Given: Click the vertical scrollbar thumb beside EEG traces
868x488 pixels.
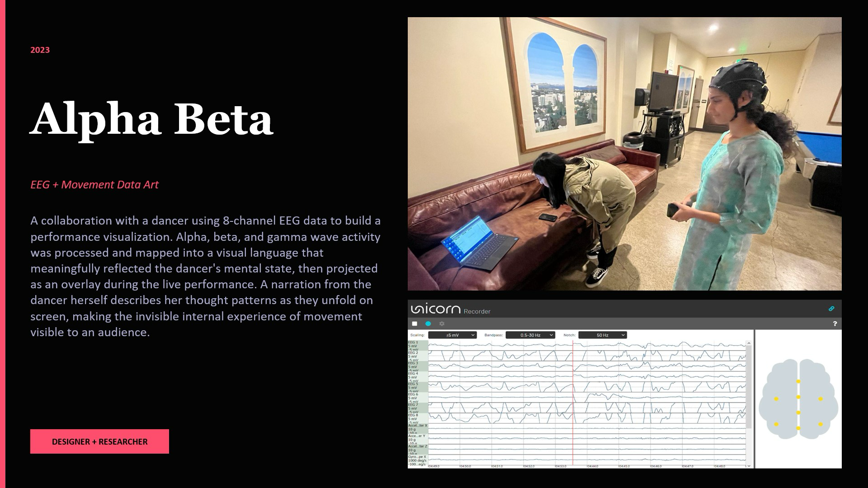Looking at the screenshot, I should click(749, 387).
